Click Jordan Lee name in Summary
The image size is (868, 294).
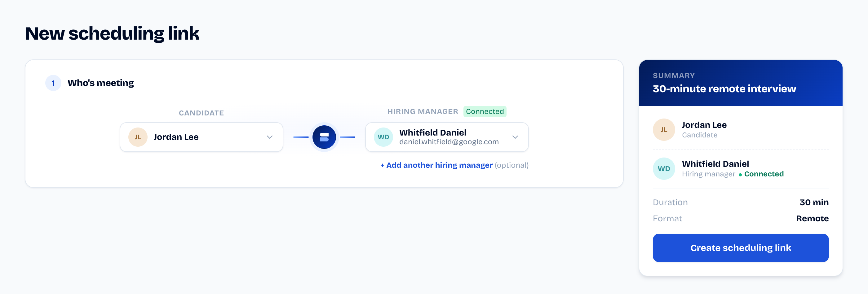704,125
